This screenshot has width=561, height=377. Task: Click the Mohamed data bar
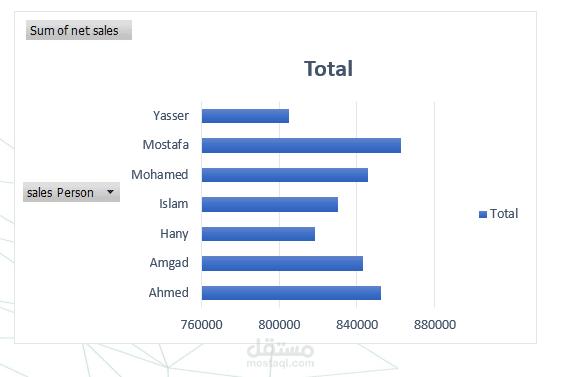pyautogui.click(x=285, y=175)
